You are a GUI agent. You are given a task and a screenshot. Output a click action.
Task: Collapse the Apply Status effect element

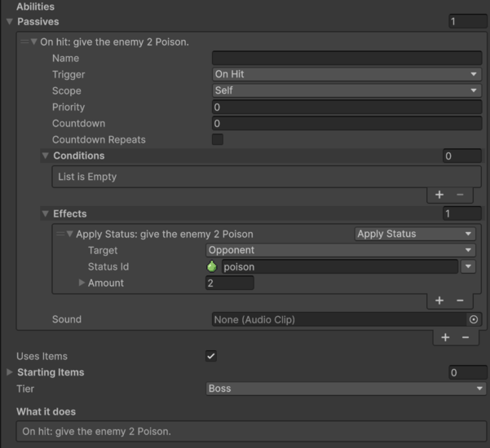click(70, 234)
